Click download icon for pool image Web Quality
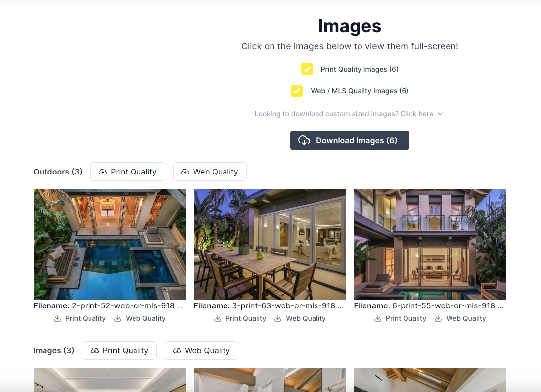The image size is (541, 392). (x=118, y=318)
